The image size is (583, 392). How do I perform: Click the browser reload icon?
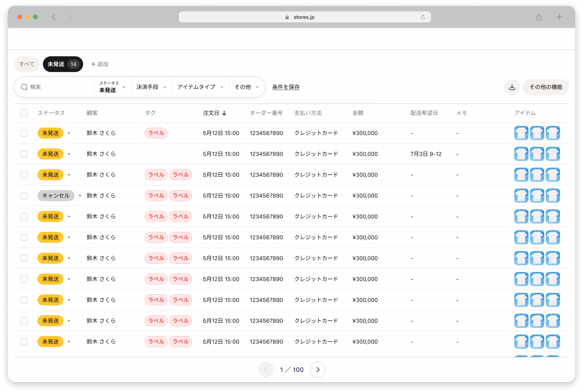click(x=423, y=17)
